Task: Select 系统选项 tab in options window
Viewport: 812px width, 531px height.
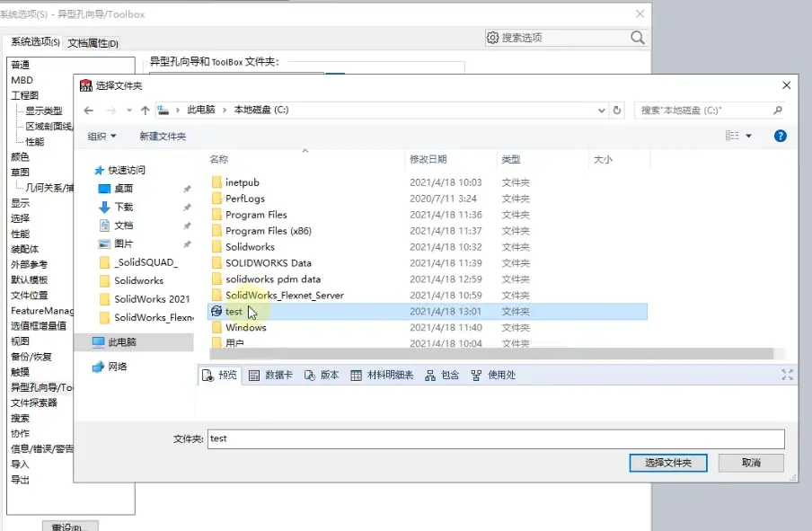Action: [35, 42]
